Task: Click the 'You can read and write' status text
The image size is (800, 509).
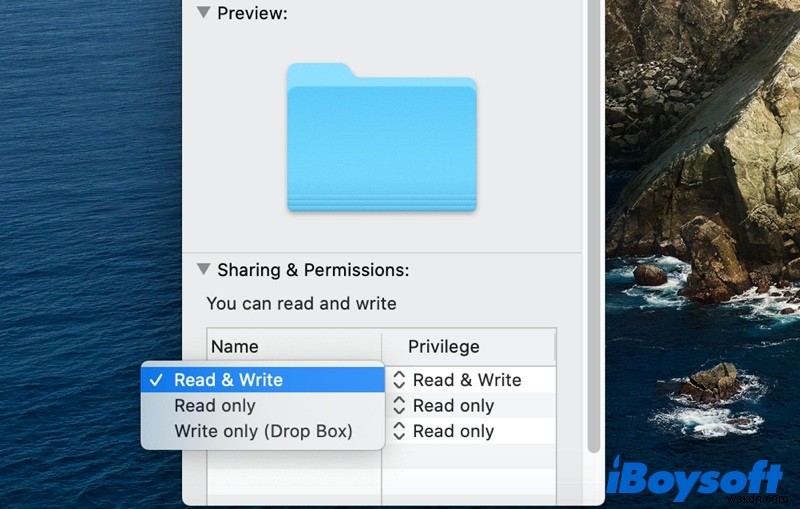Action: [301, 303]
